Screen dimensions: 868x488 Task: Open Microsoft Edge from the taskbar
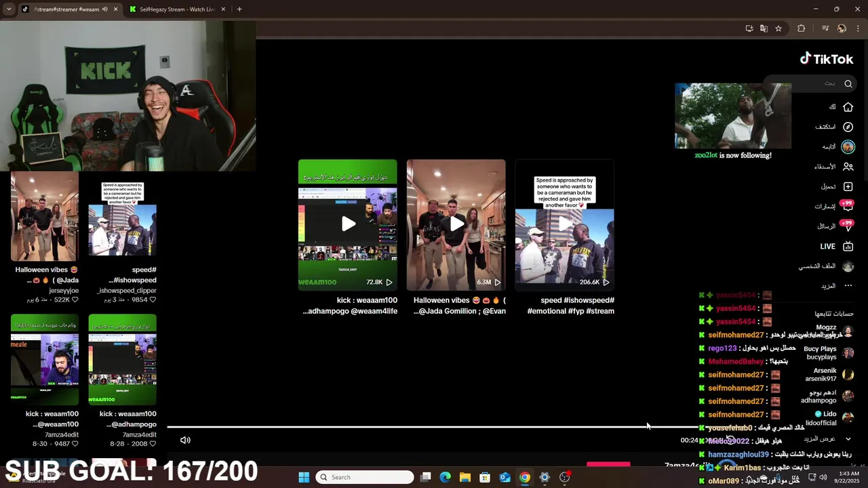pos(446,477)
